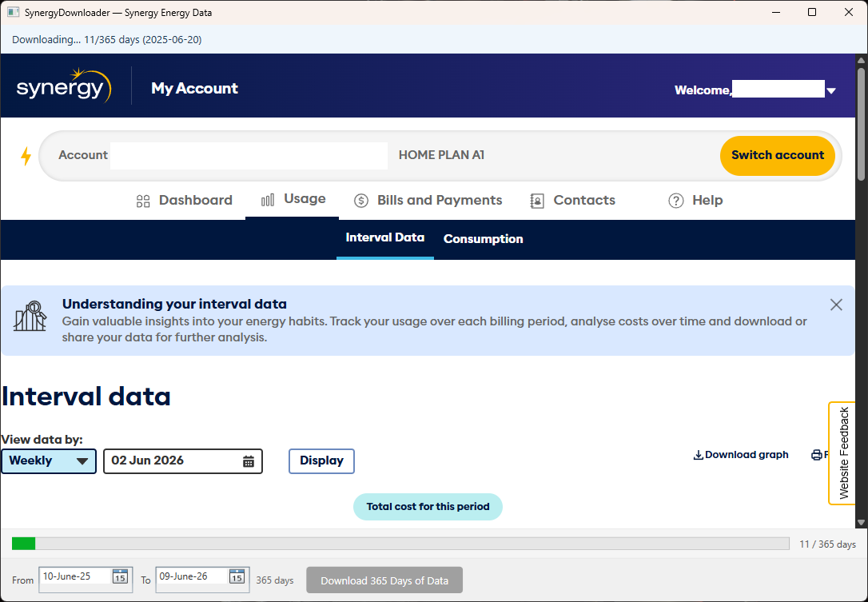
Task: Open the To date calendar picker icon
Action: (237, 576)
